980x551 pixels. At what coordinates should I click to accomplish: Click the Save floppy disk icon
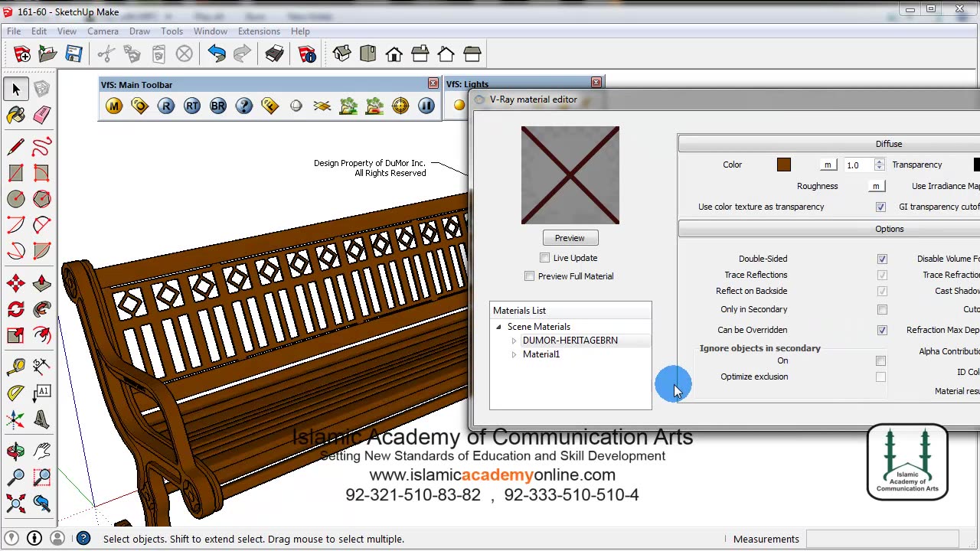click(x=73, y=54)
